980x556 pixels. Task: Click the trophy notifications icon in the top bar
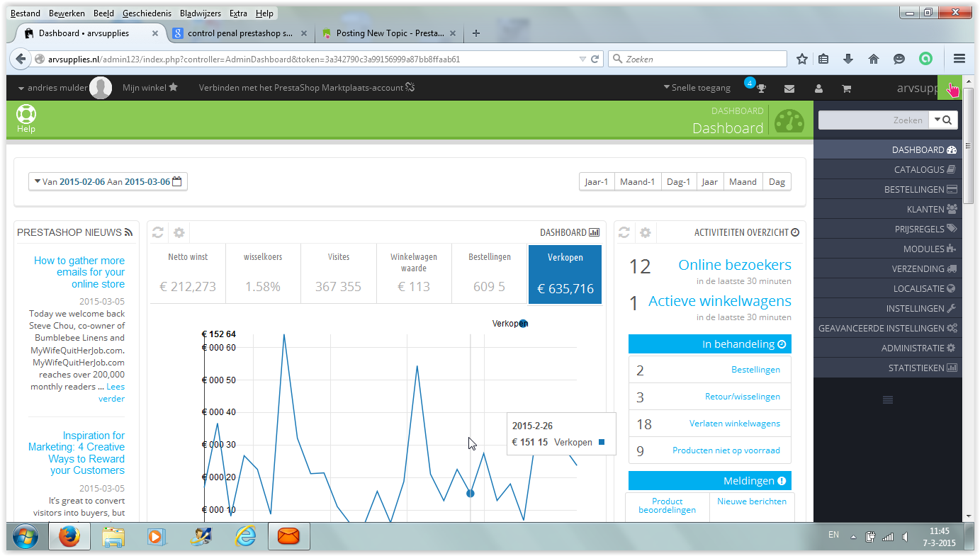(762, 89)
